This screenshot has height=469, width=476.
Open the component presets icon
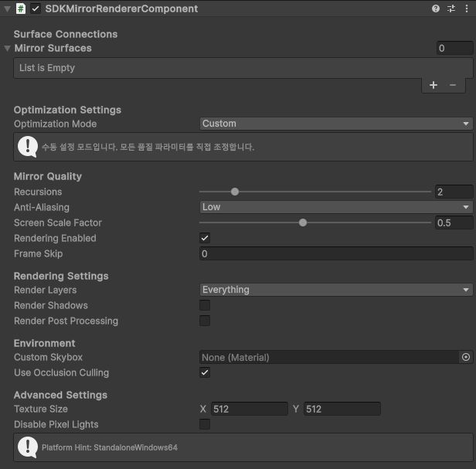[x=451, y=8]
